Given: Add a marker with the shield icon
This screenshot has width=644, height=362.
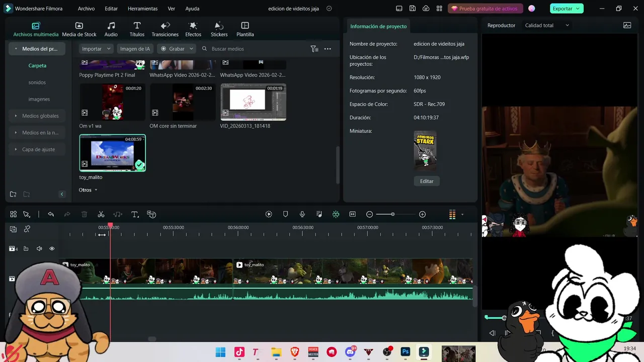Looking at the screenshot, I should [x=285, y=214].
